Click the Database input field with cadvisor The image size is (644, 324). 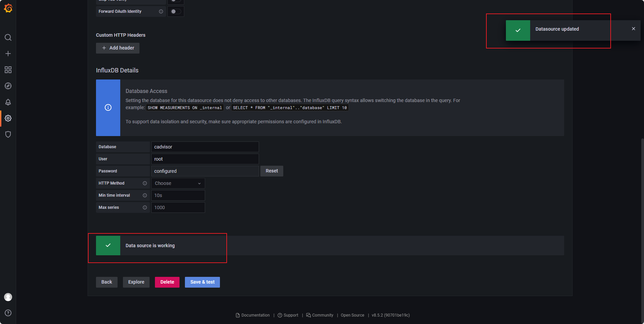(205, 147)
